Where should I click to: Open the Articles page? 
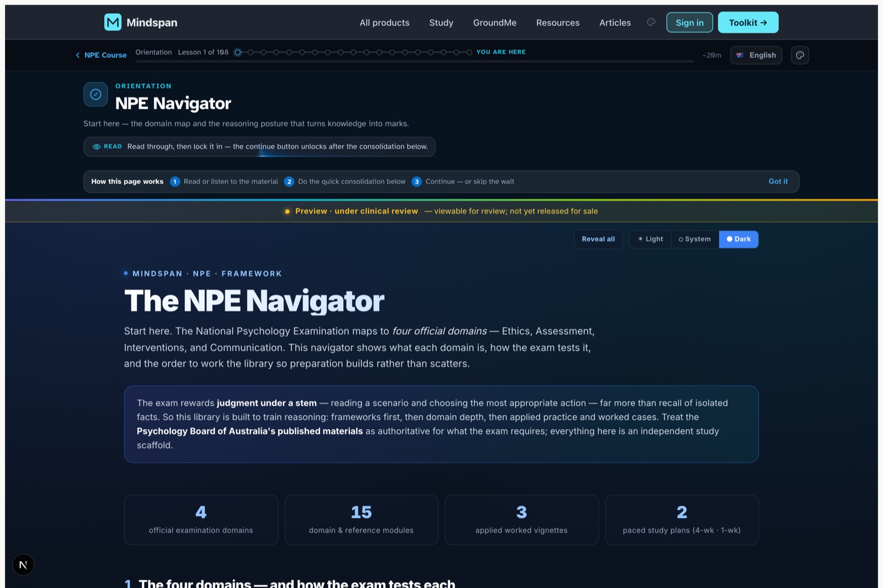(615, 23)
